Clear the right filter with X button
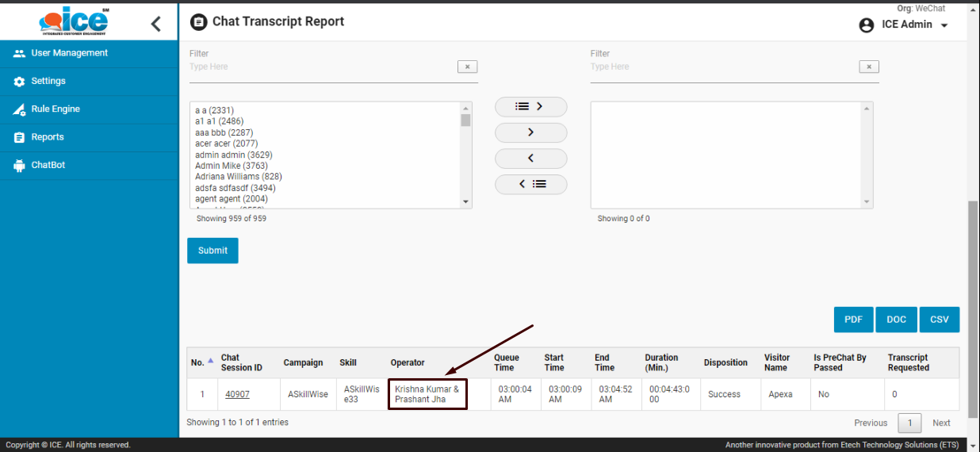Screen dimensions: 980x452 pos(868,67)
